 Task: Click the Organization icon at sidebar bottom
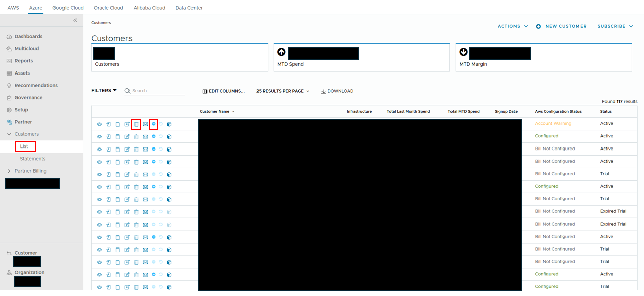click(9, 273)
